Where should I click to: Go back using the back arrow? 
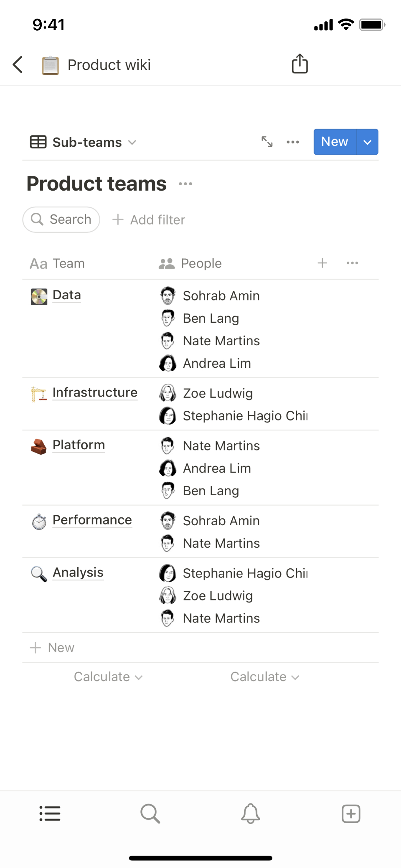(18, 64)
